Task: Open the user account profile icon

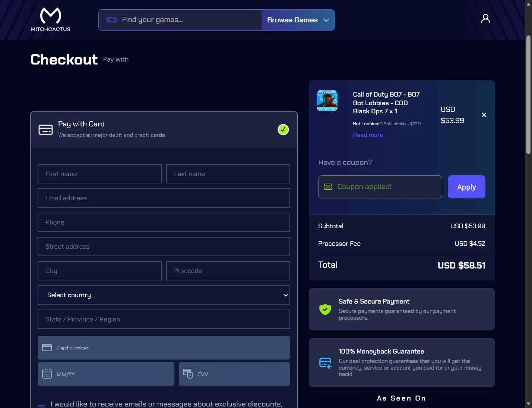Action: tap(485, 19)
